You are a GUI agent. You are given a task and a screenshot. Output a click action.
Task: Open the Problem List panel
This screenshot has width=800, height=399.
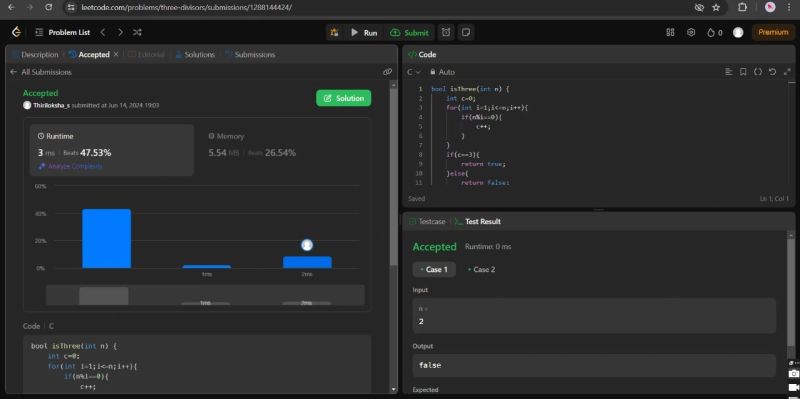pos(63,32)
